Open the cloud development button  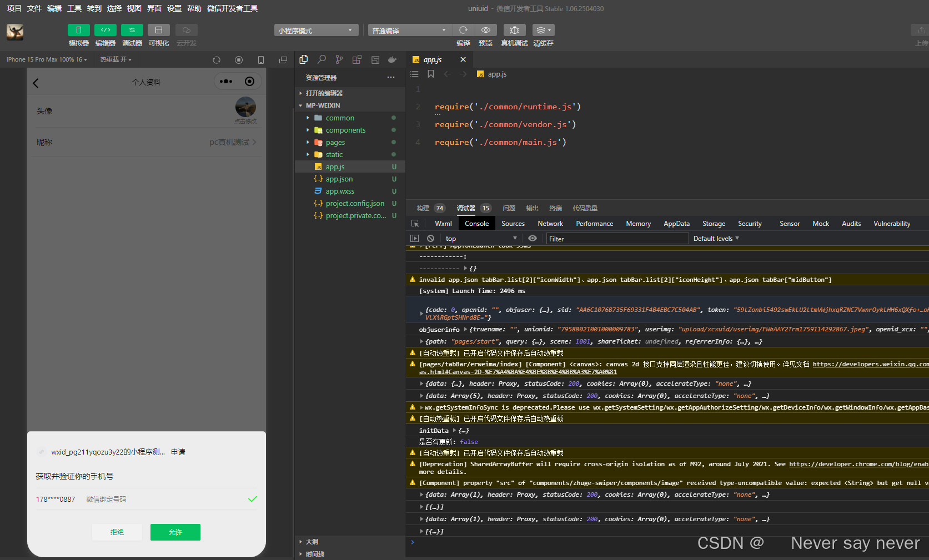coord(187,30)
